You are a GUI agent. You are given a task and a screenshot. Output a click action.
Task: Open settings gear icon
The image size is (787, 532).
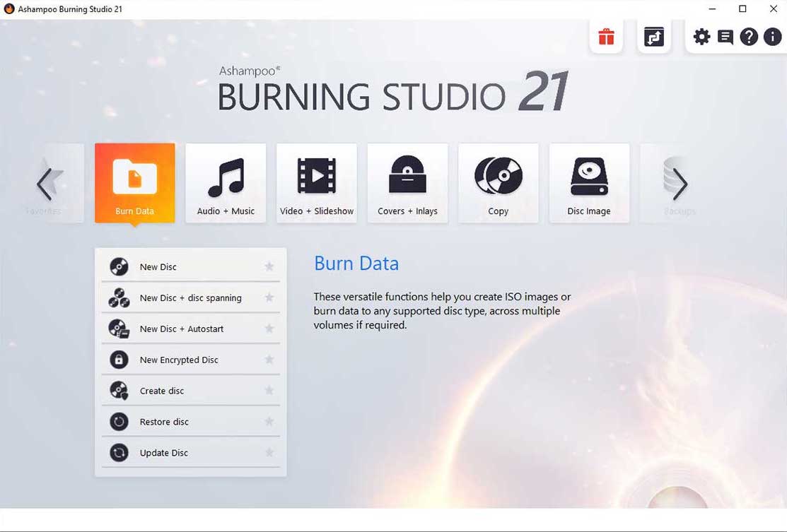701,37
